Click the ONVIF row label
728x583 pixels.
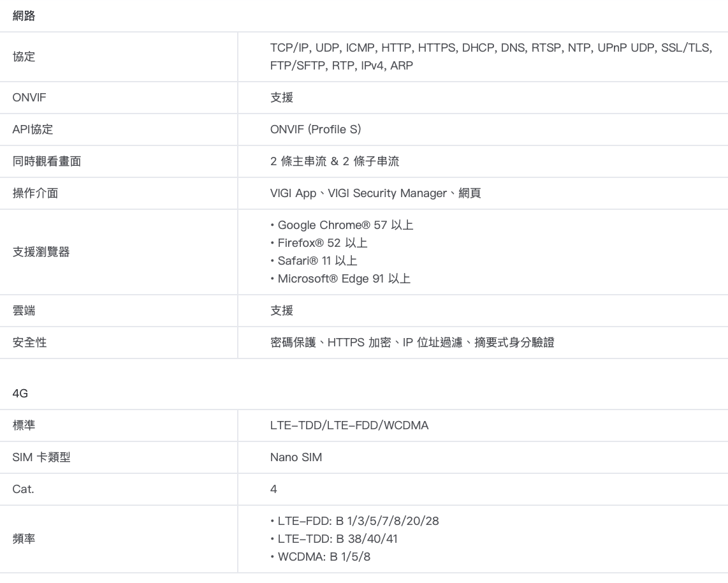(29, 98)
